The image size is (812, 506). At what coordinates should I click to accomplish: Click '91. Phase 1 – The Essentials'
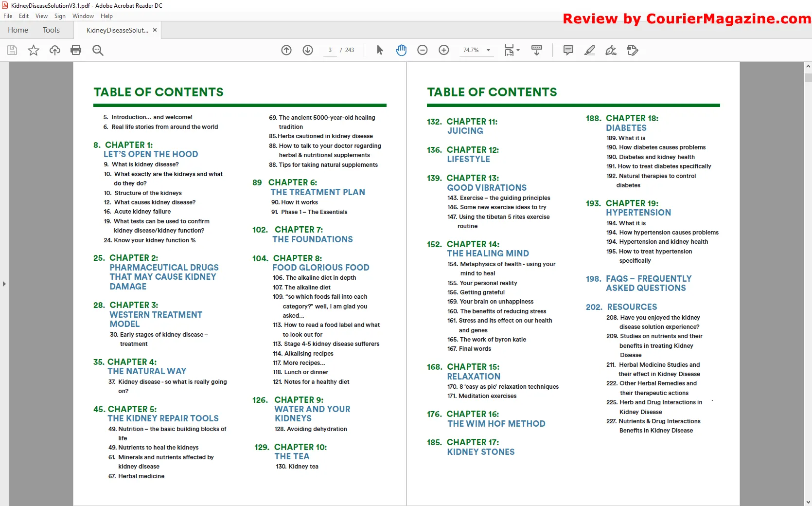309,212
